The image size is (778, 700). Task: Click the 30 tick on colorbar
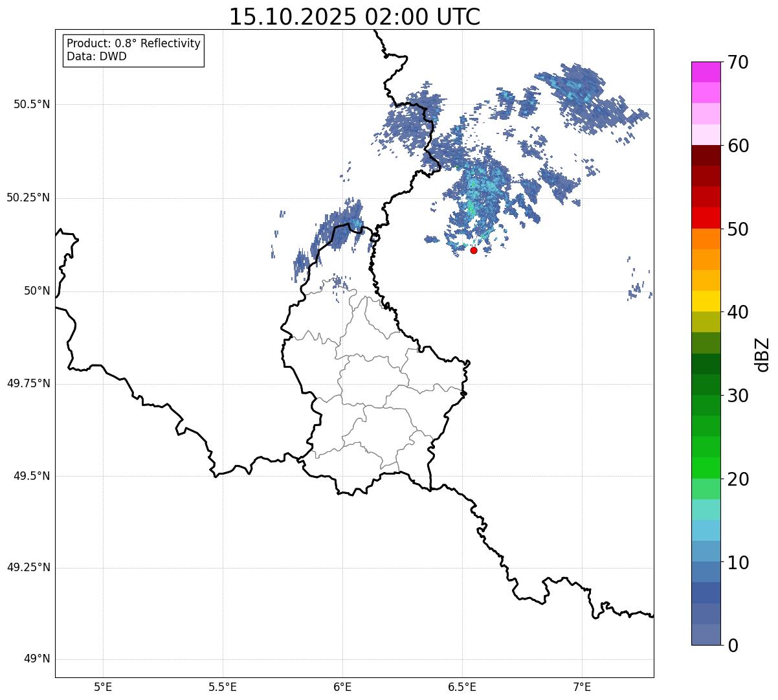pos(738,396)
